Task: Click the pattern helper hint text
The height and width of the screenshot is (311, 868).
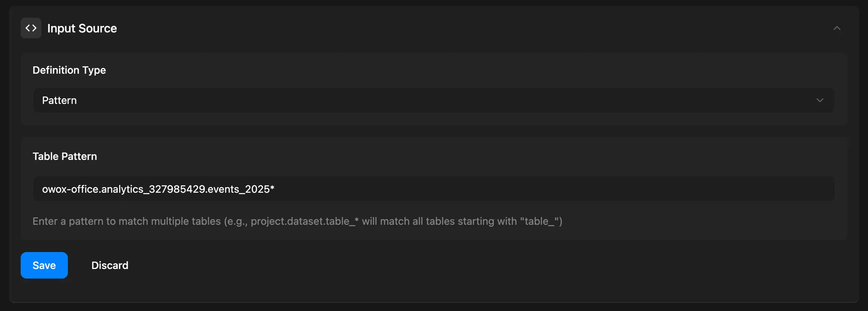Action: tap(297, 221)
